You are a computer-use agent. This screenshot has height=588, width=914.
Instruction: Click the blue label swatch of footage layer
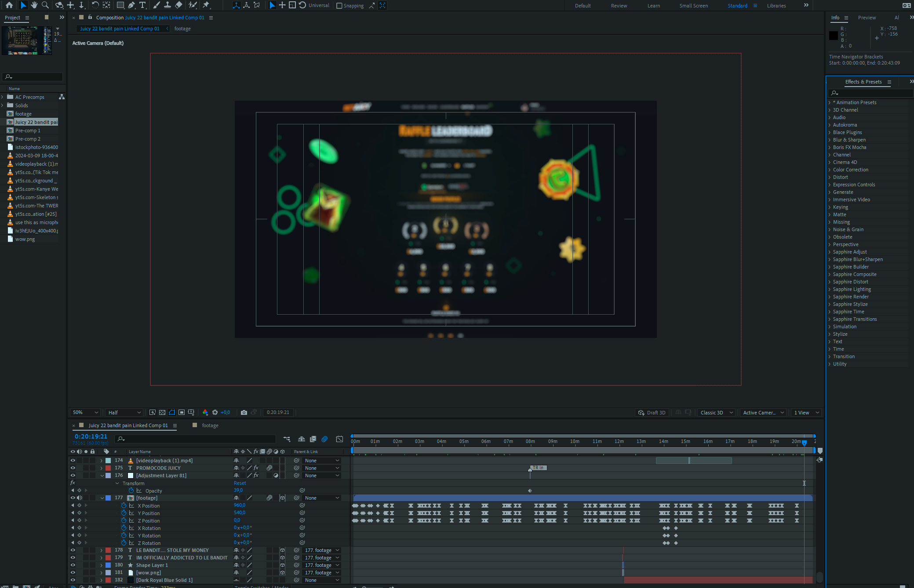click(x=108, y=498)
